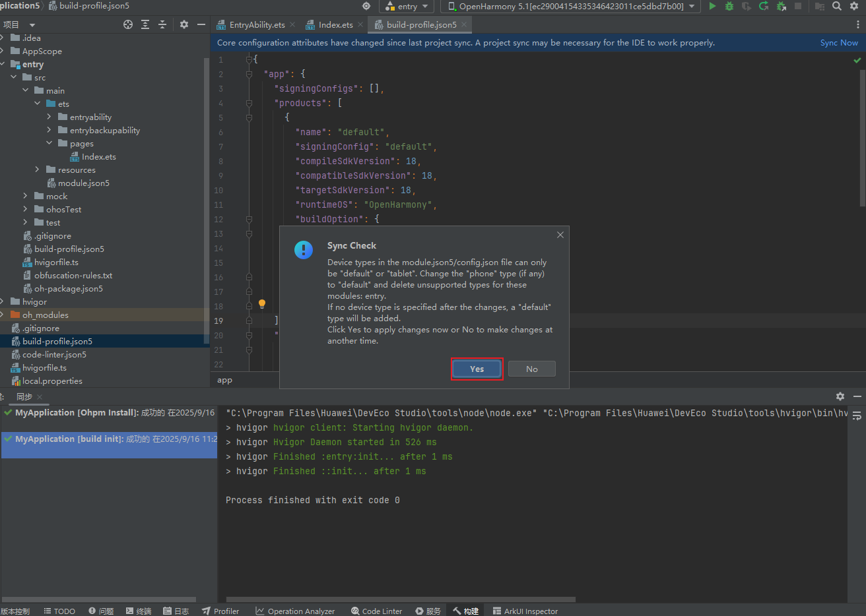This screenshot has height=616, width=866.
Task: Click the target icon left of entry dropdown
Action: point(366,6)
